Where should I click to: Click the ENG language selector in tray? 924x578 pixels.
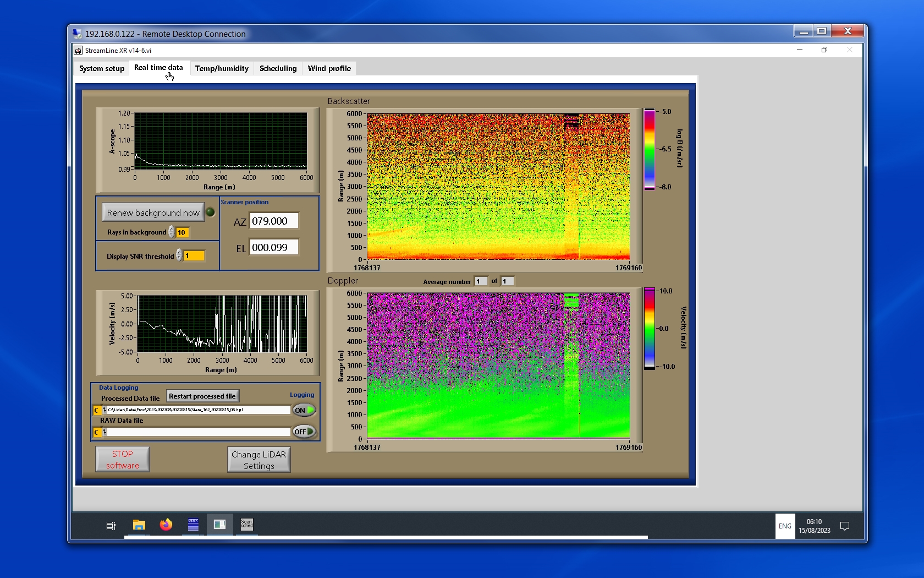click(785, 526)
